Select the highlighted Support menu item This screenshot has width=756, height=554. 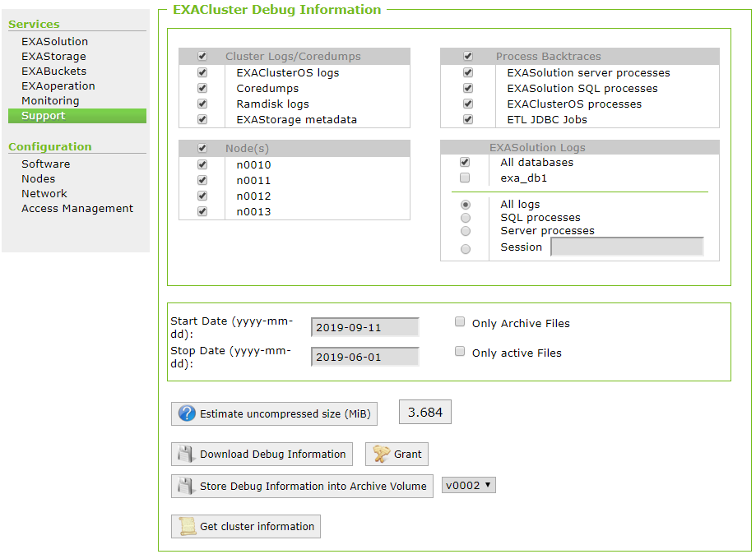(77, 116)
